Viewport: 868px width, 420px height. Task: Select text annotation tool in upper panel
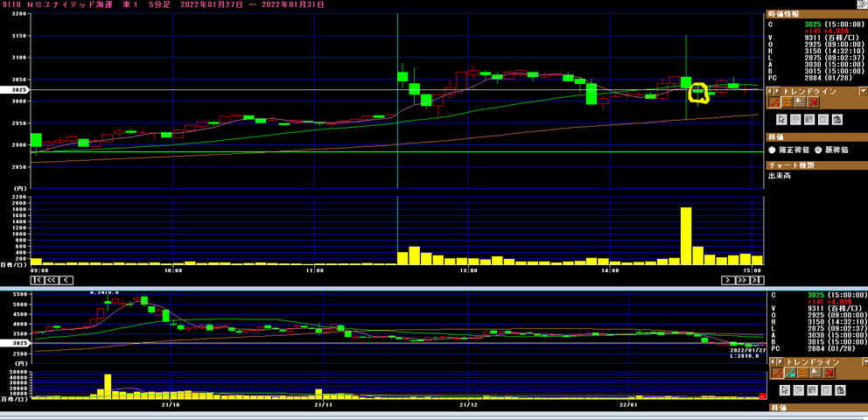coord(800,101)
